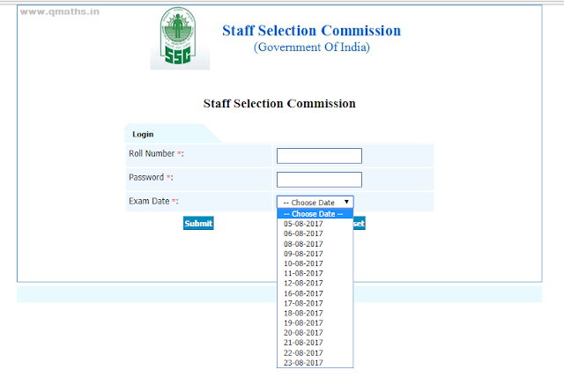Pick 19-08-2017 as exam date
The image size is (564, 392).
315,323
